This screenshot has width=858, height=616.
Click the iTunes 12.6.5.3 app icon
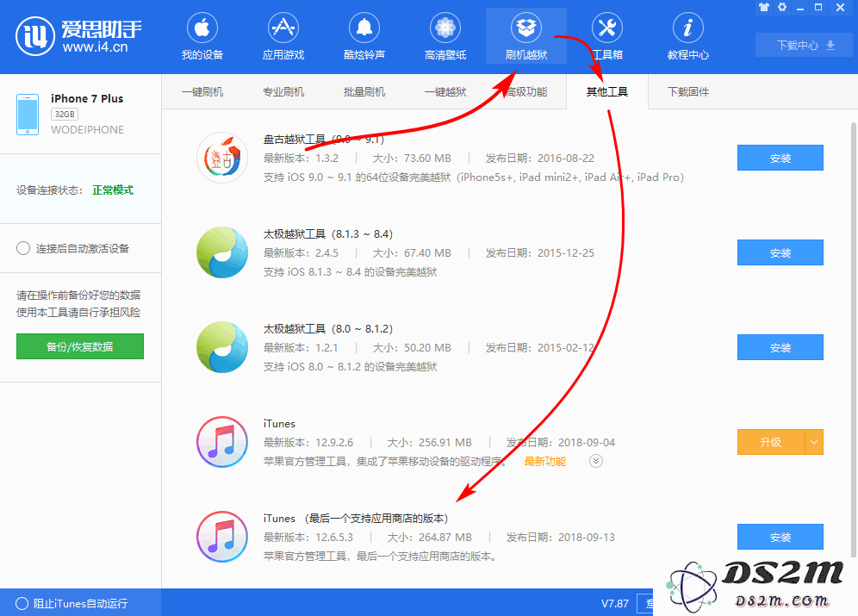pyautogui.click(x=222, y=537)
